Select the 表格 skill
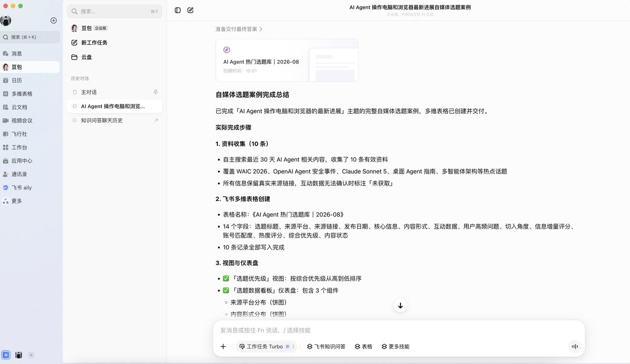The width and height of the screenshot is (630, 364). click(x=363, y=347)
